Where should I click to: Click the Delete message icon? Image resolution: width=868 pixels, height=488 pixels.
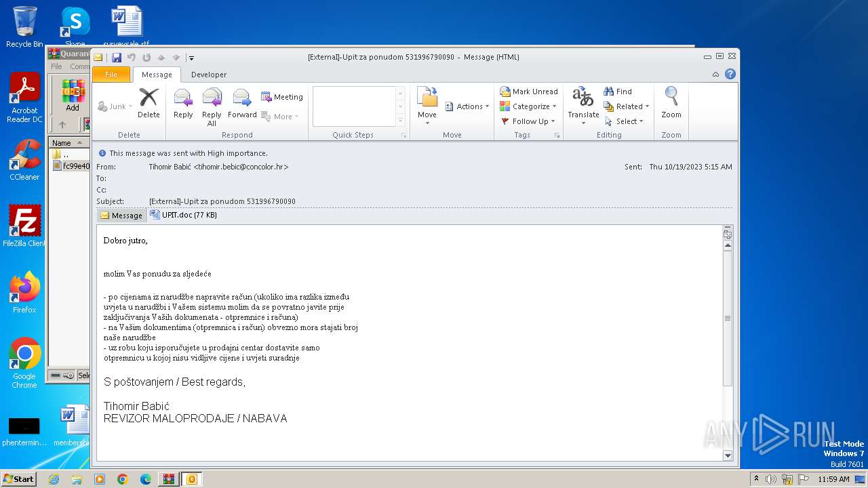149,104
